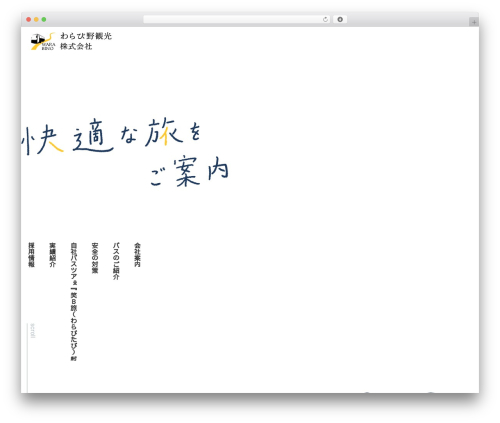The height and width of the screenshot is (423, 500).
Task: Open the 自社バスツアー 笑B旅 menu link
Action: 74,302
